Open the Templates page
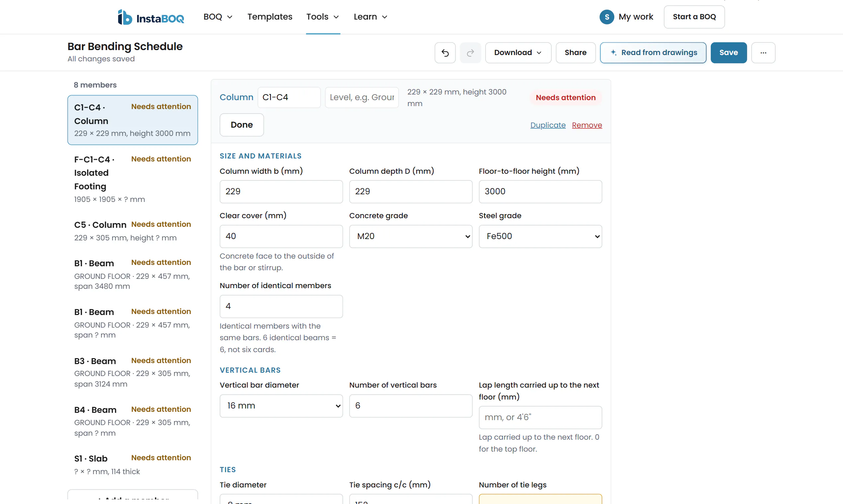This screenshot has height=504, width=843. (x=269, y=17)
